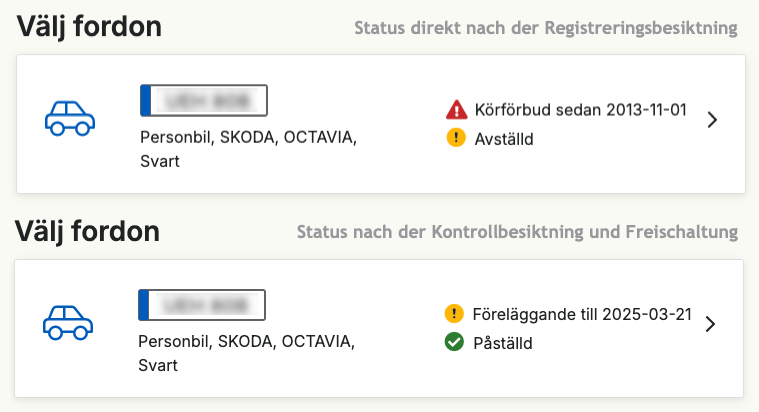Click car icon in the Körförbud vehicle card
Image resolution: width=759 pixels, height=412 pixels.
(70, 118)
